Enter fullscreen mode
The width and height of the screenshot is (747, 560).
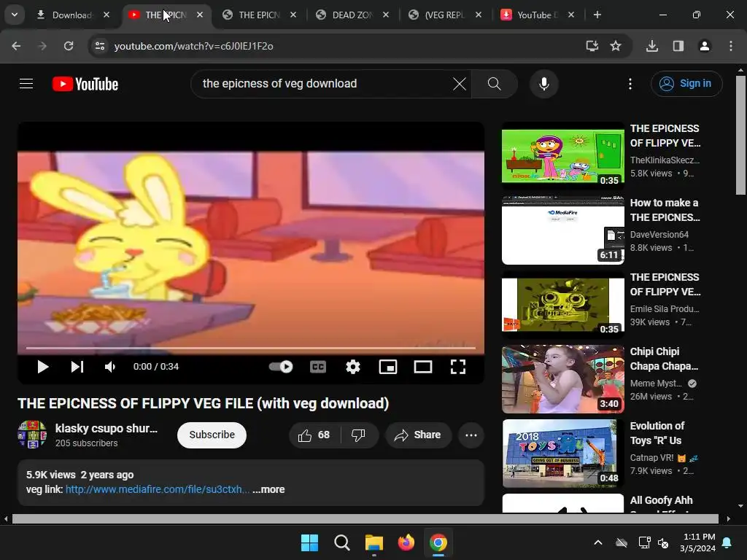coord(458,367)
